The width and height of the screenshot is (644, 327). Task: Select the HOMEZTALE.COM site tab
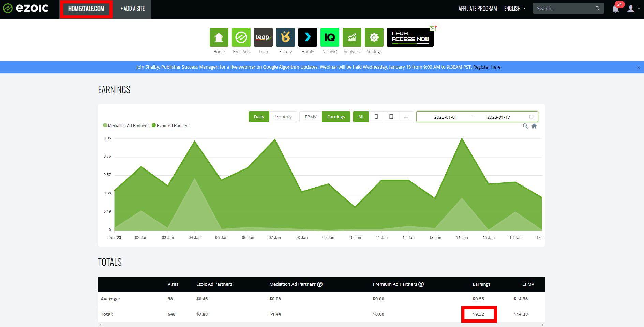click(x=86, y=9)
